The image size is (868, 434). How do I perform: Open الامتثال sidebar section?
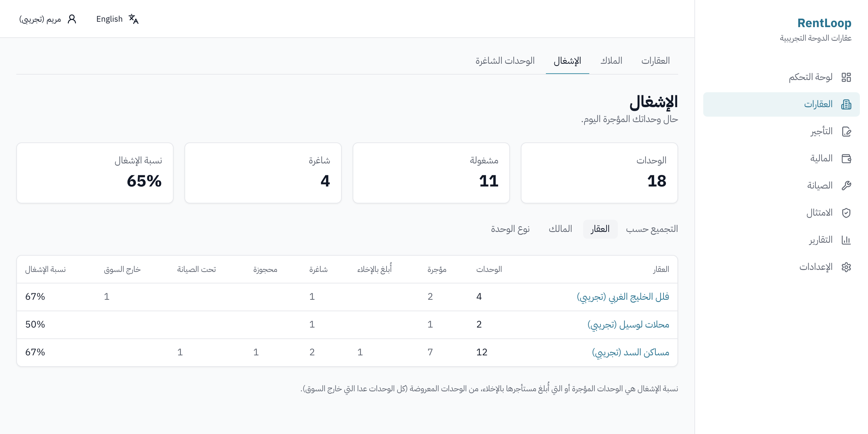point(781,213)
